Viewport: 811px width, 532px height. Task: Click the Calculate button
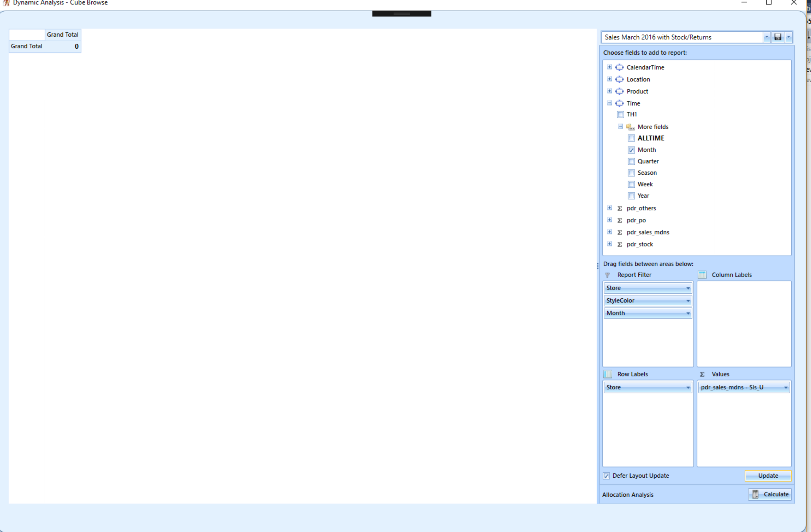point(770,494)
